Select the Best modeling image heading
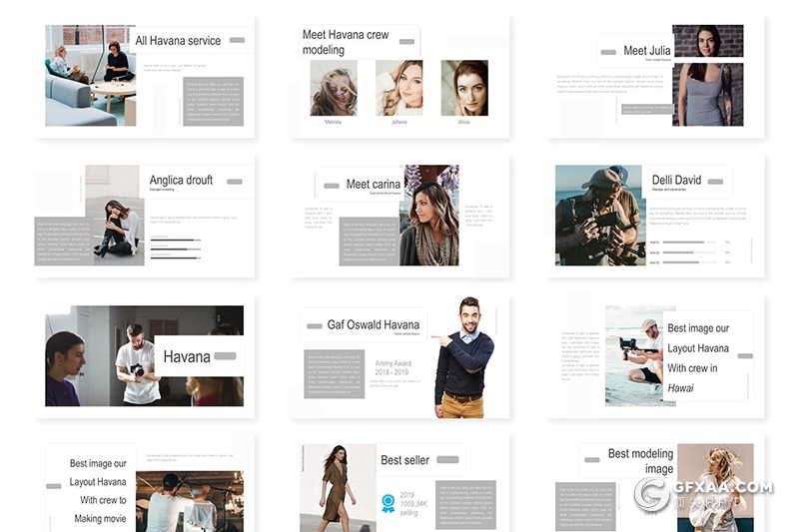Viewport: 799px width, 532px height. pyautogui.click(x=640, y=461)
